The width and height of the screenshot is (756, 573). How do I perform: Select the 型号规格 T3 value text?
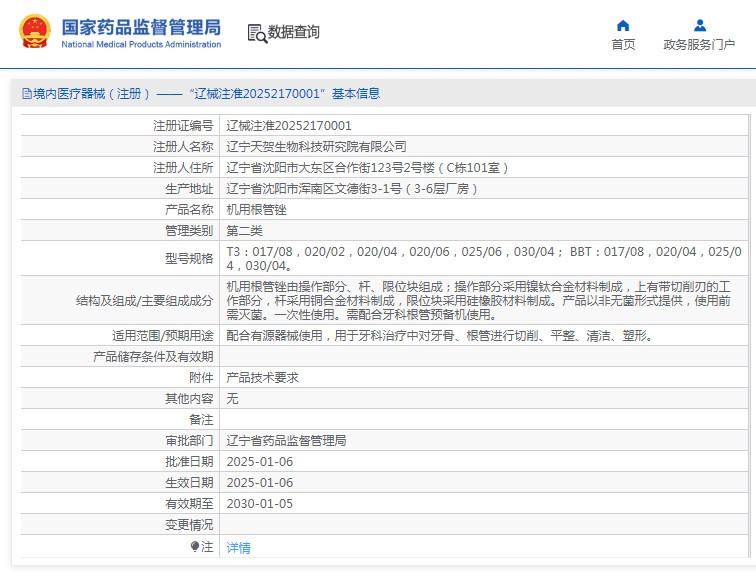(x=484, y=259)
